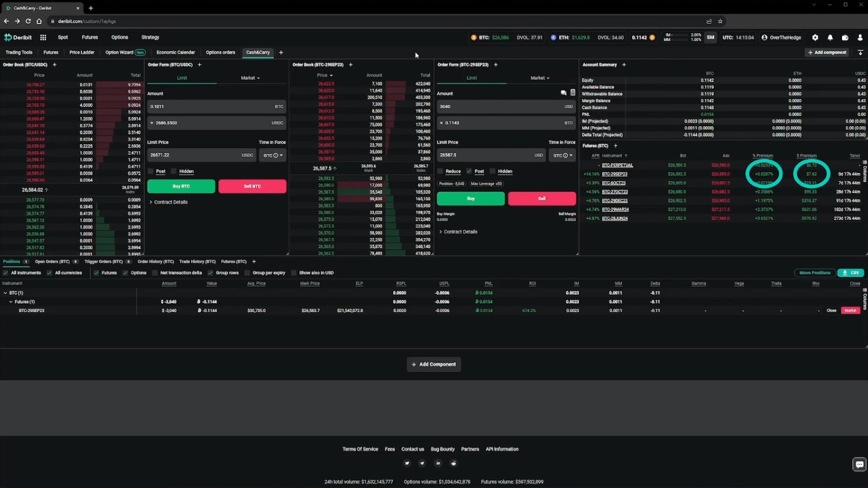868x488 pixels.
Task: Open Market order type dropdown in BTC-29SEP23 form
Action: (x=540, y=78)
